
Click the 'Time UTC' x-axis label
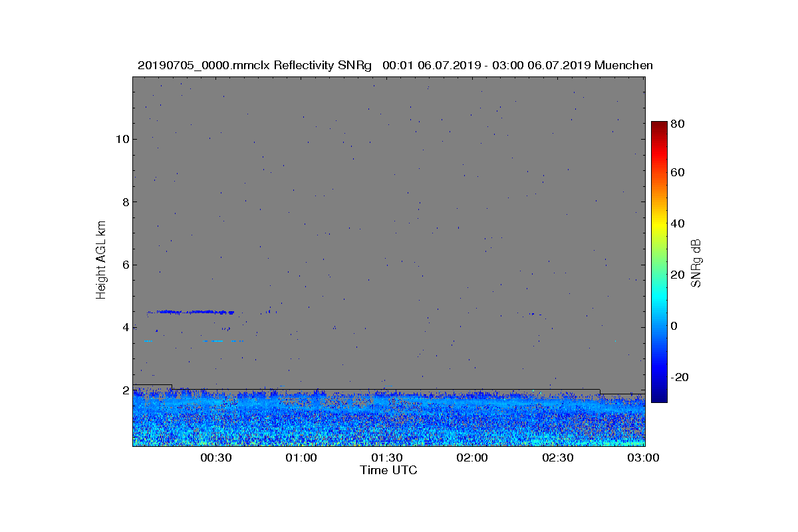pos(389,470)
